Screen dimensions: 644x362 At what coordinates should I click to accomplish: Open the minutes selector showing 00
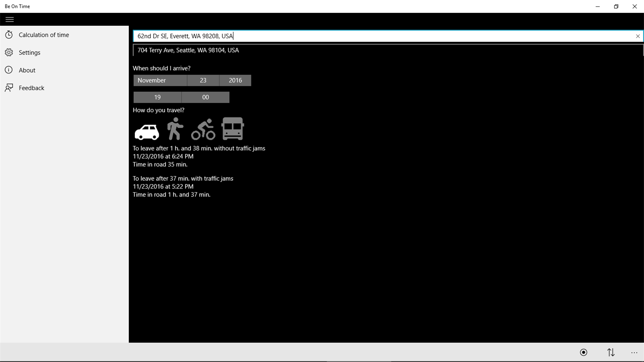205,97
